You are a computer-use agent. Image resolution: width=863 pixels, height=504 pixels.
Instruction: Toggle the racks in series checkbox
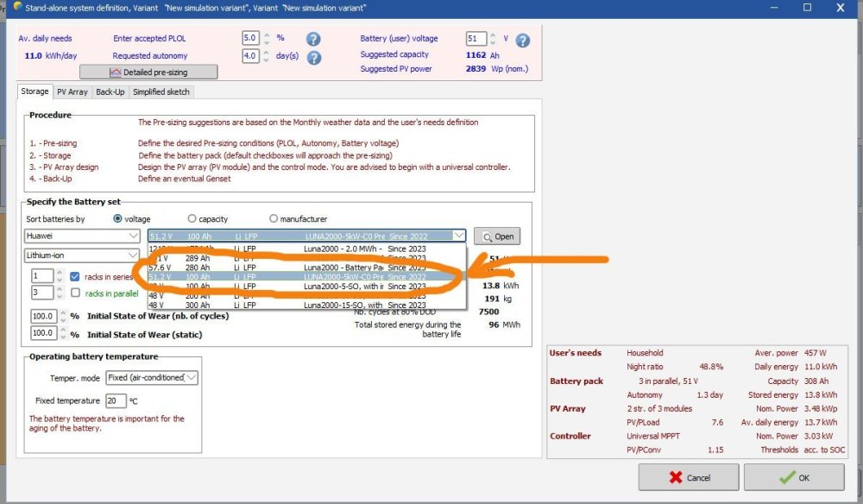[x=75, y=276]
